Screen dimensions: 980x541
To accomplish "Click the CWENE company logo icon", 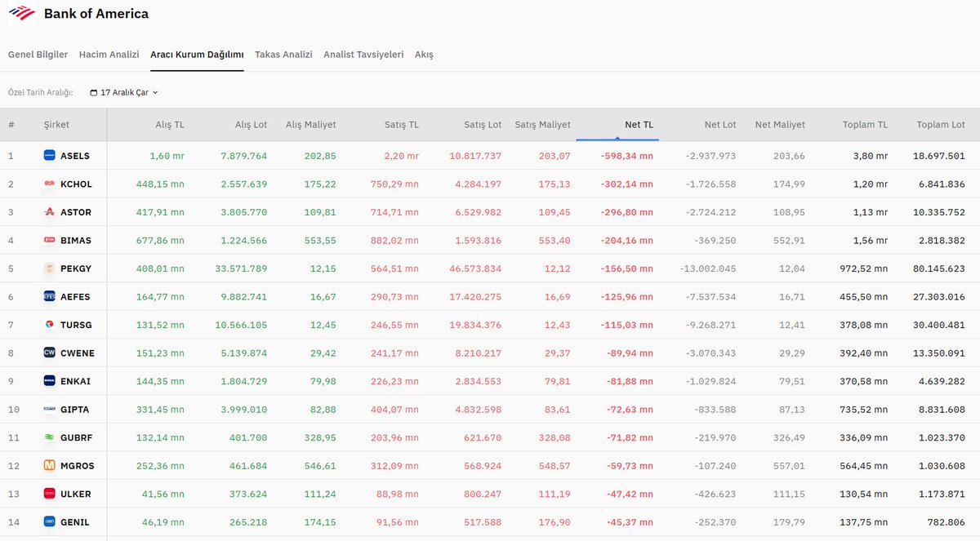I will coord(50,353).
